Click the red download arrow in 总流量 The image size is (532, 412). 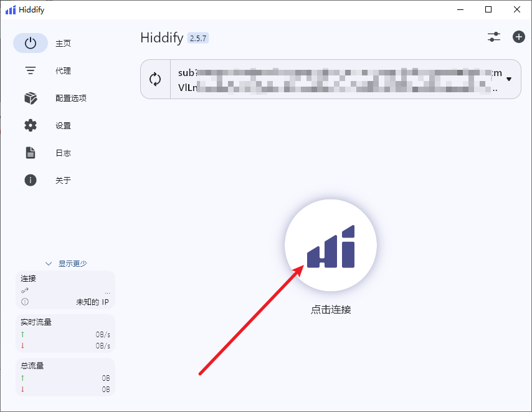point(22,389)
